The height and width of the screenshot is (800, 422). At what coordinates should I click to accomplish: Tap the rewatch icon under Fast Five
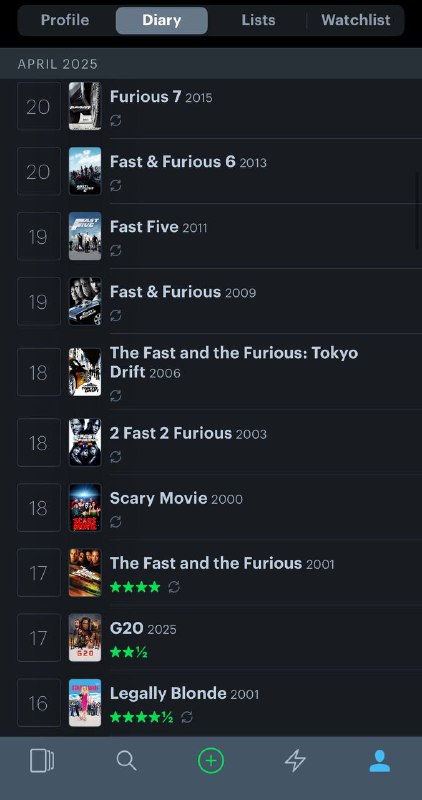116,251
